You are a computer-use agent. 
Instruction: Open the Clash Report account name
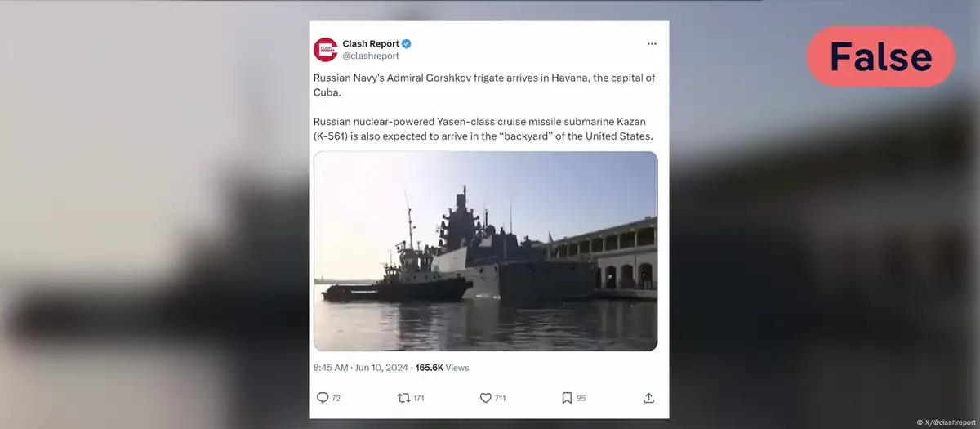coord(370,43)
